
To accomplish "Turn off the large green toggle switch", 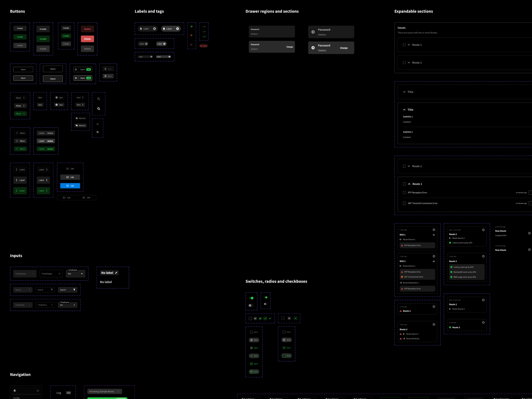I will click(x=251, y=298).
